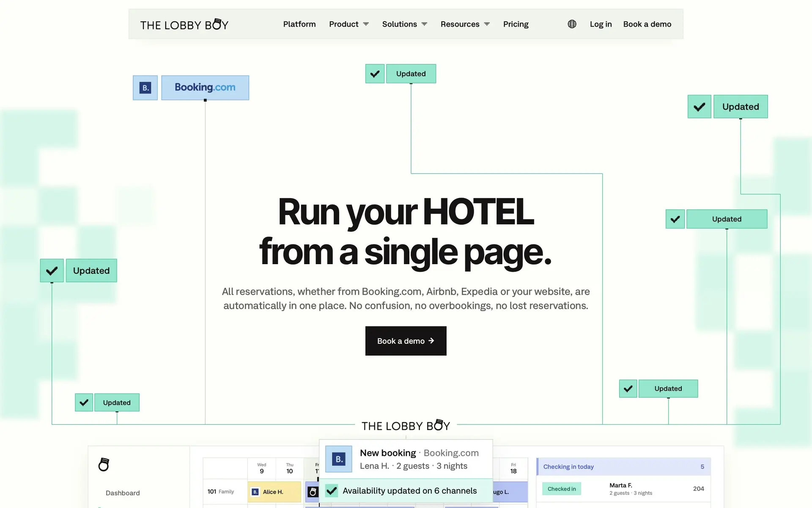
Task: Open the language globe icon
Action: click(572, 24)
